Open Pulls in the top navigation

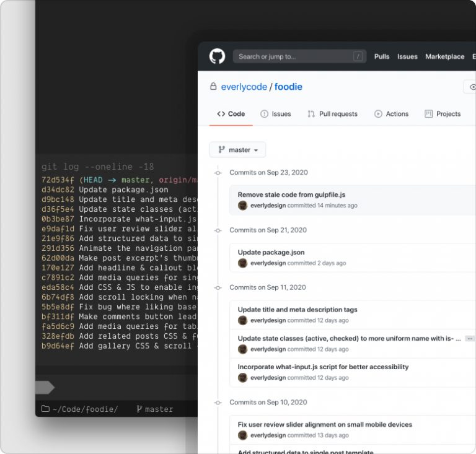tap(382, 56)
